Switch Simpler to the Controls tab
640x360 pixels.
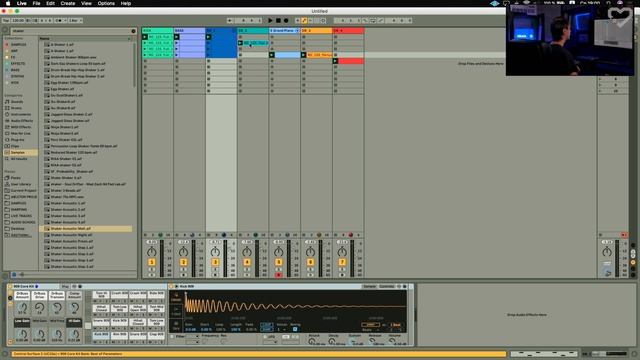coord(387,287)
